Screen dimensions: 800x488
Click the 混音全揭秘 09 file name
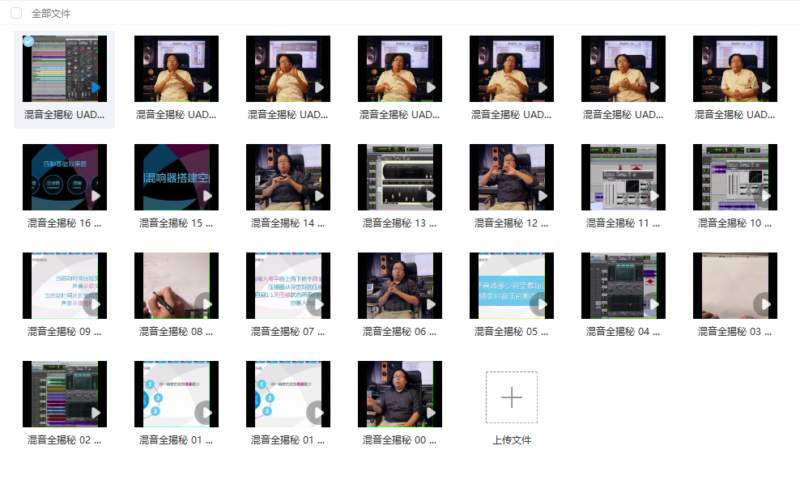(x=64, y=332)
